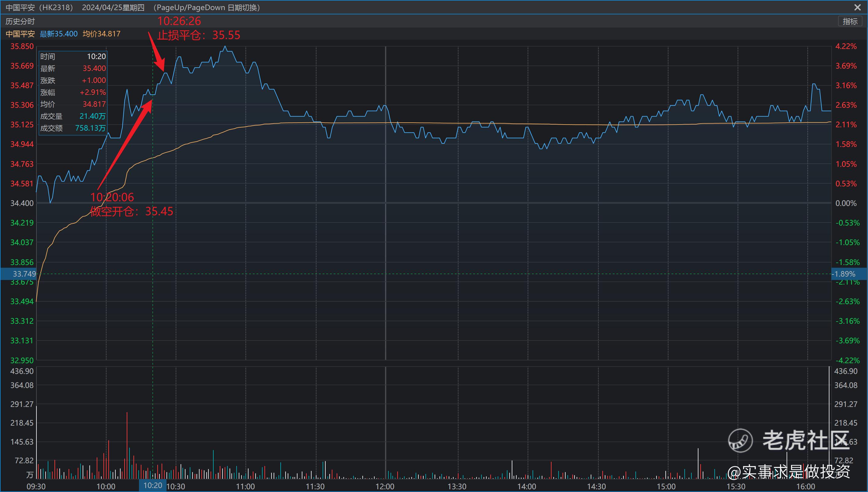868x492 pixels.
Task: Click the -2.63% right percent axis label
Action: tap(847, 301)
